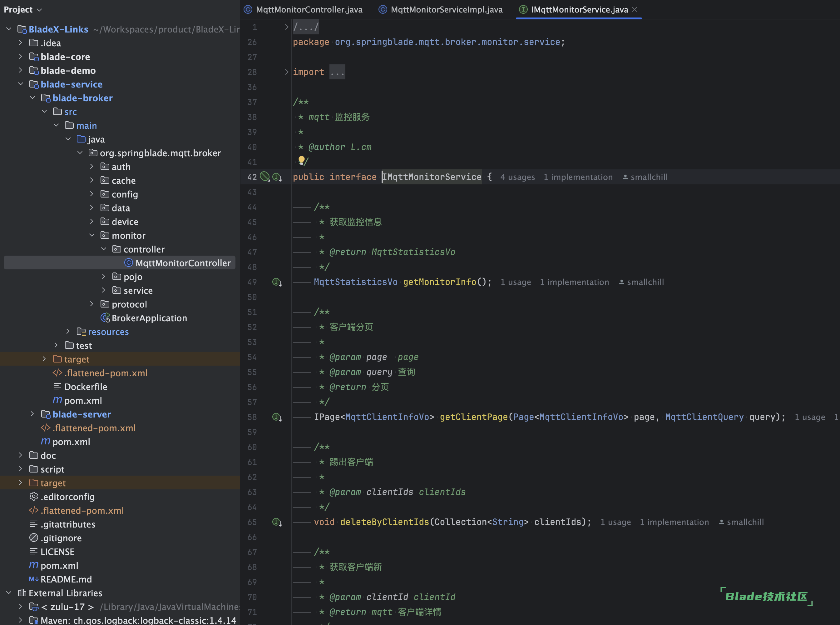Click the .gitattributes file icon
Image resolution: width=840 pixels, height=625 pixels.
[x=34, y=524]
